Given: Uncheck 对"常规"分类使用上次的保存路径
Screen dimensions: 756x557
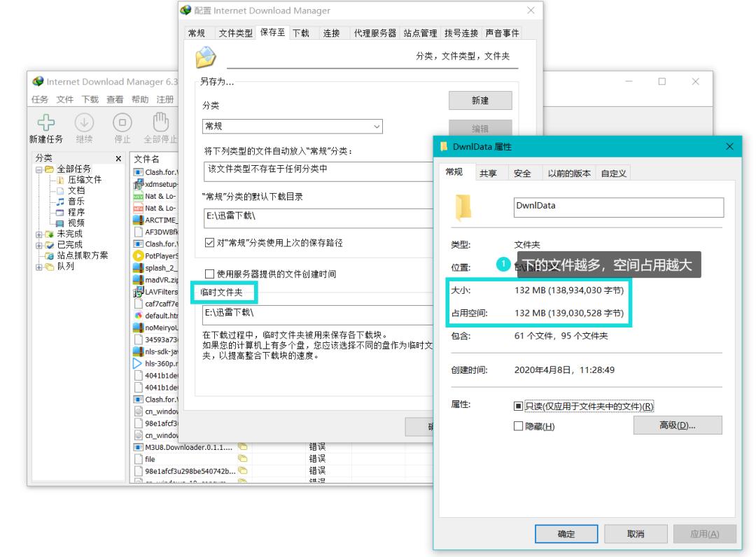Looking at the screenshot, I should (x=209, y=244).
